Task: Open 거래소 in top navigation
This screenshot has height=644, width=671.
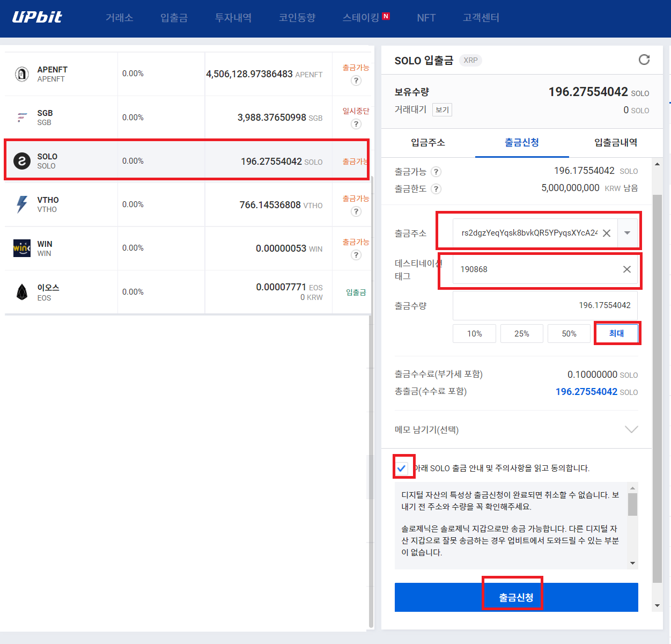Action: (x=120, y=18)
